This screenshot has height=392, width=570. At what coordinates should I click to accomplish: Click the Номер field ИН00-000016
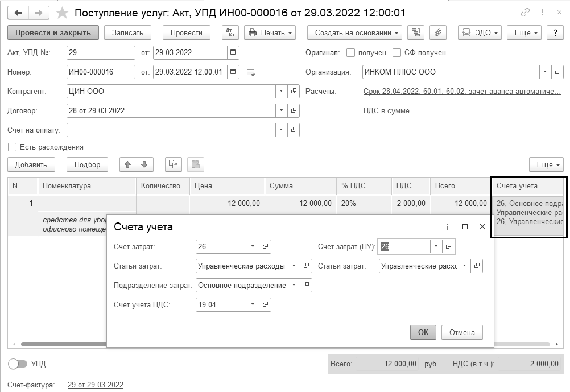coord(101,72)
